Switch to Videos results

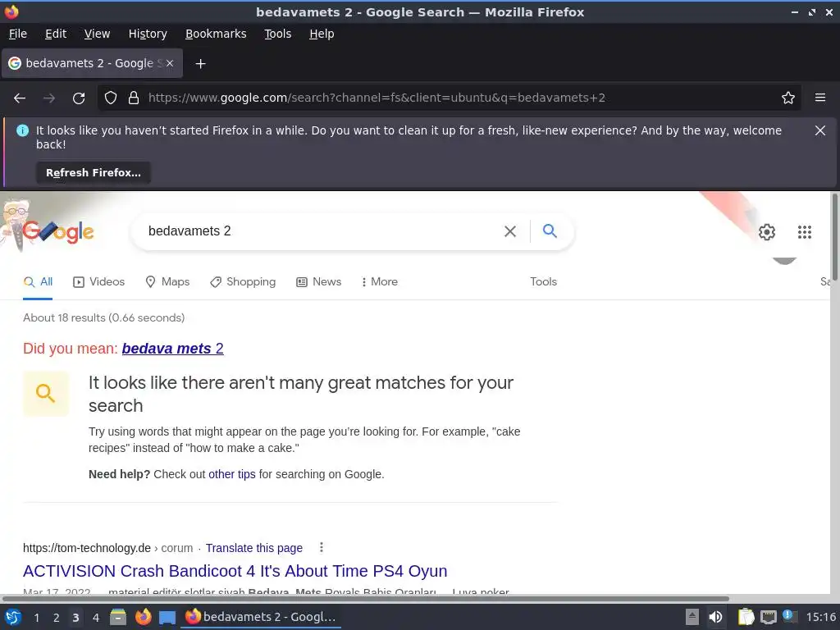pos(98,282)
